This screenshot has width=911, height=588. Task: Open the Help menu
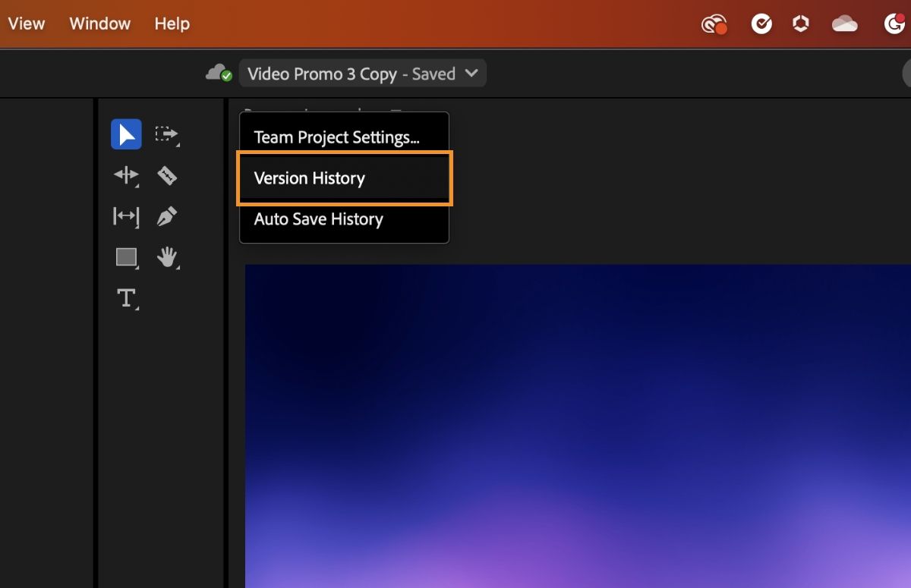(x=172, y=24)
